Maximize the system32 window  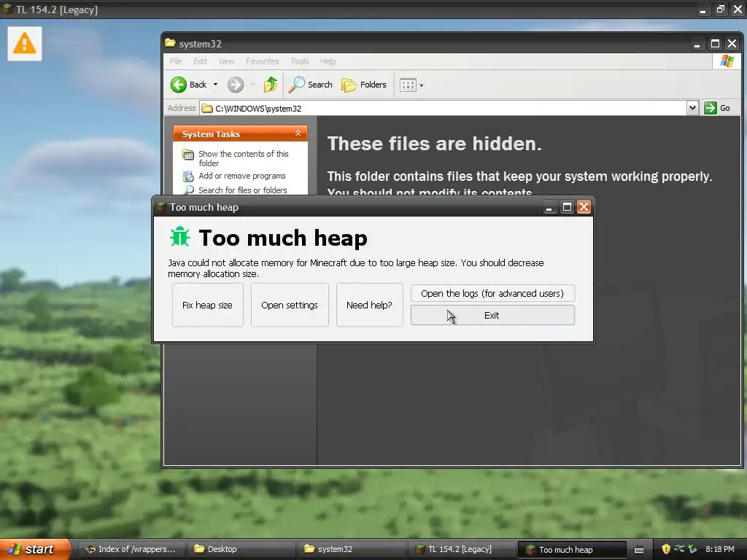(x=715, y=44)
